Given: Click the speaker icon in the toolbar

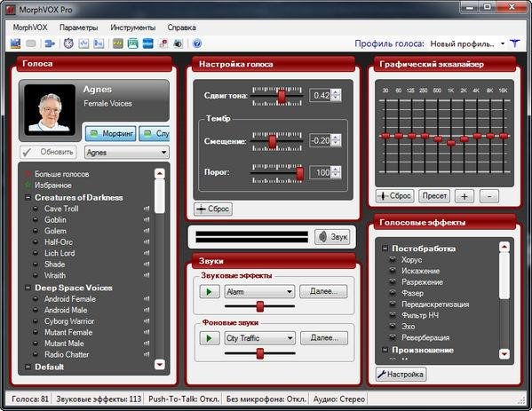Looking at the screenshot, I should click(179, 43).
